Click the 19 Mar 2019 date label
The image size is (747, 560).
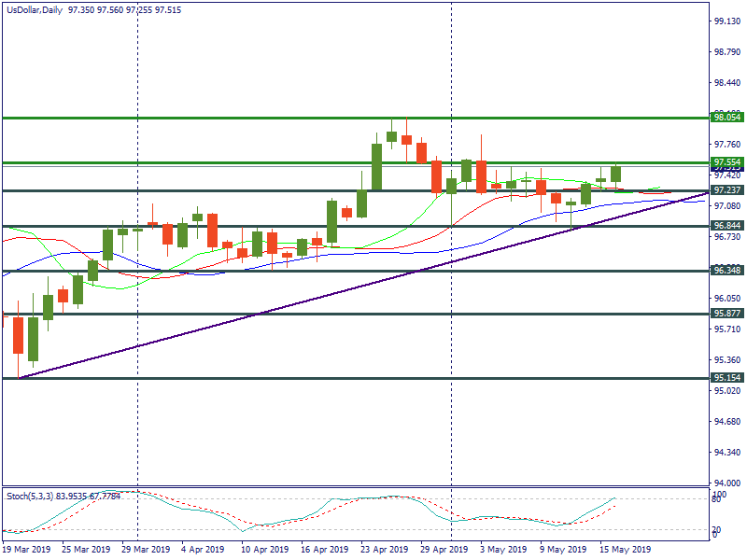tap(26, 550)
